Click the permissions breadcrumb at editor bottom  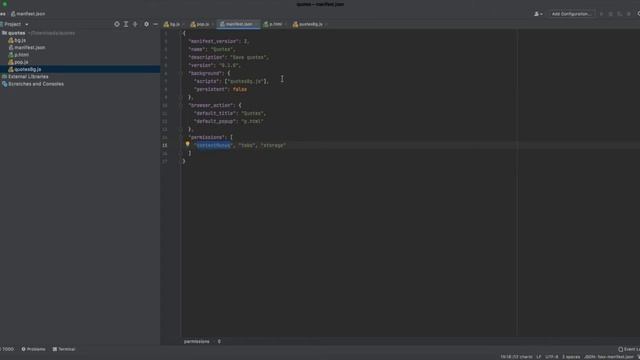(196, 341)
